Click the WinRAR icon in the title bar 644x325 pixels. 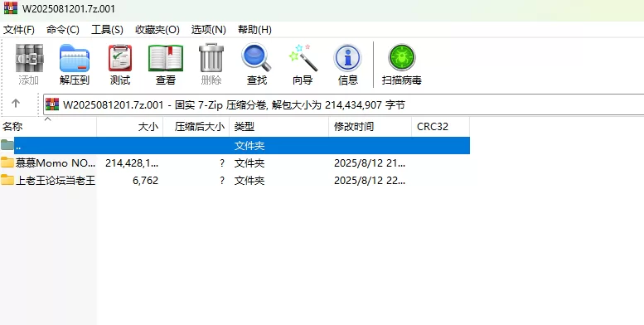click(11, 8)
